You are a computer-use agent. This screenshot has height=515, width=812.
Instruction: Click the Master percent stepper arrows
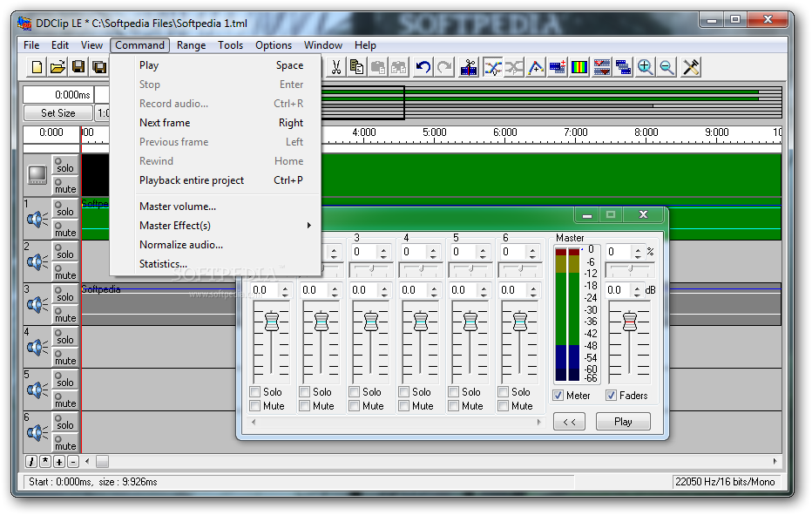tap(638, 253)
